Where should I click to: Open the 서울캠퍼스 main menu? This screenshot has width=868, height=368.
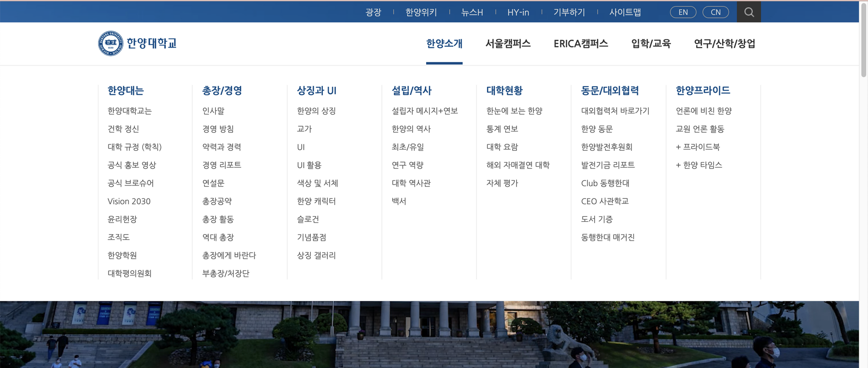pos(508,43)
